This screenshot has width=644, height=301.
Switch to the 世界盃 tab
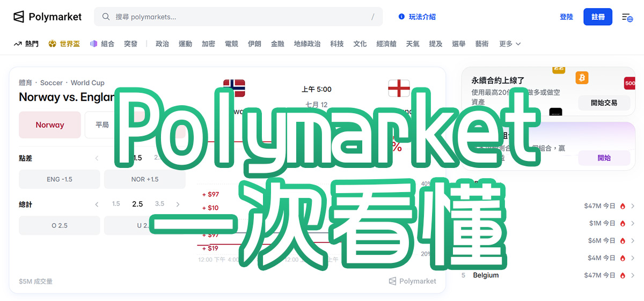click(64, 44)
